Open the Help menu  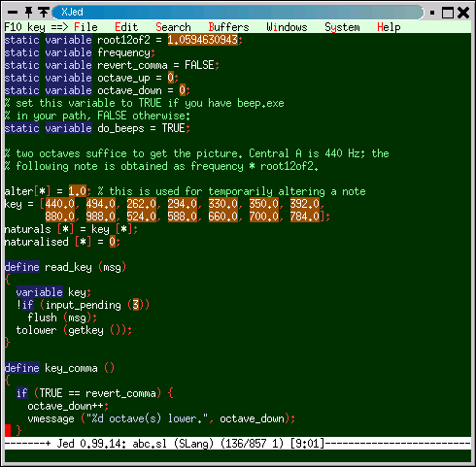[389, 27]
